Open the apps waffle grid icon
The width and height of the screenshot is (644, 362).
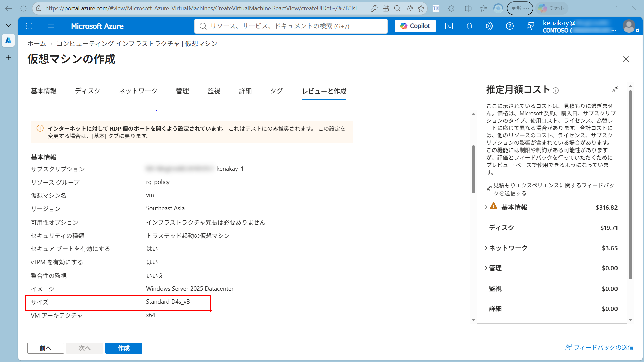[29, 26]
